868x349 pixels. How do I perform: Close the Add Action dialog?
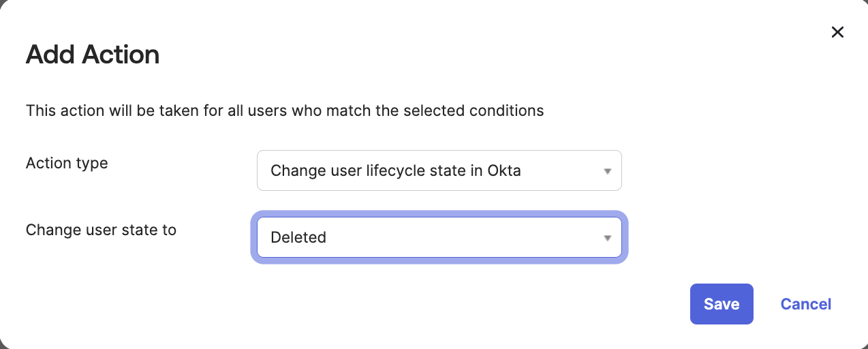click(x=837, y=32)
